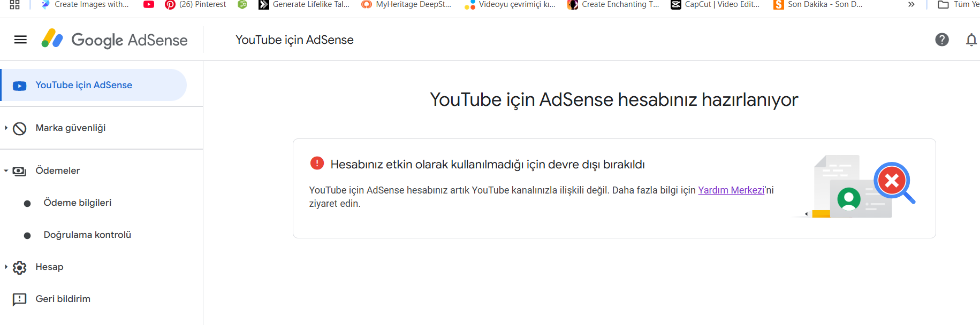This screenshot has height=325, width=980.
Task: Open the CapCut Video Editor bookmark
Action: click(x=715, y=4)
